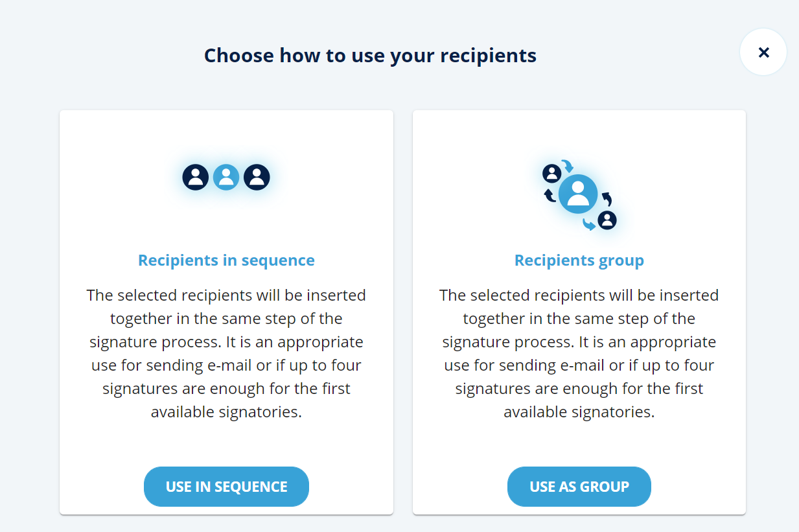The height and width of the screenshot is (532, 799).
Task: Close the recipients dialog with the X
Action: 763,52
